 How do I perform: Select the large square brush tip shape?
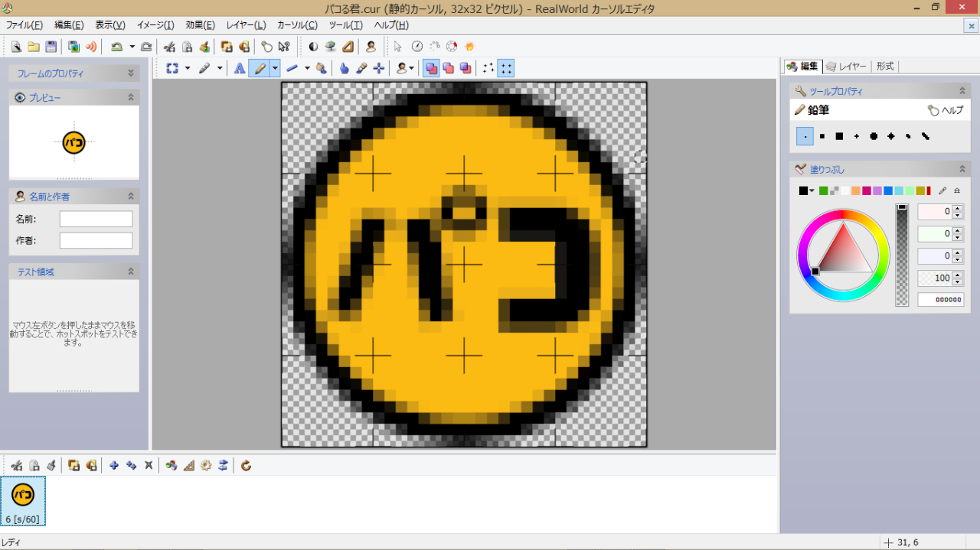[839, 136]
